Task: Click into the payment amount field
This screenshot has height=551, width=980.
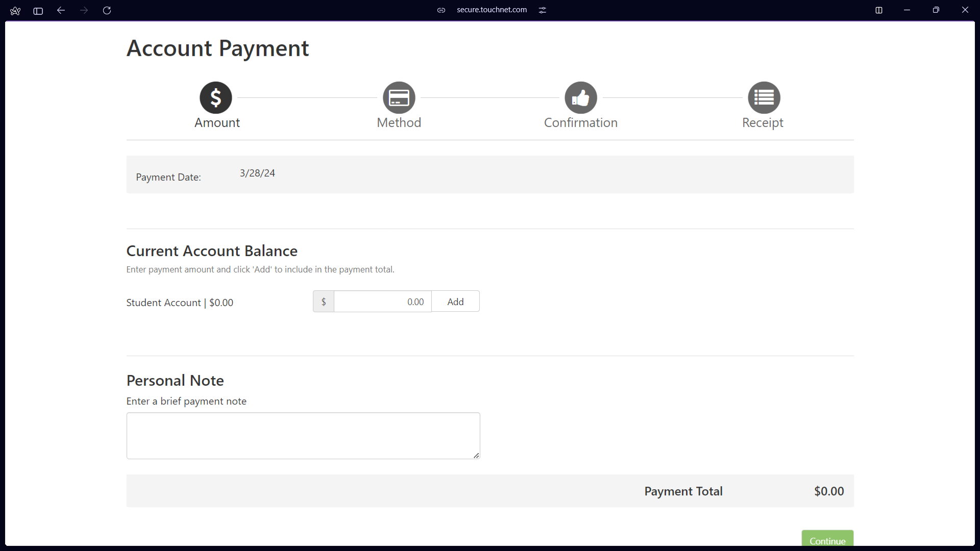Action: tap(382, 302)
